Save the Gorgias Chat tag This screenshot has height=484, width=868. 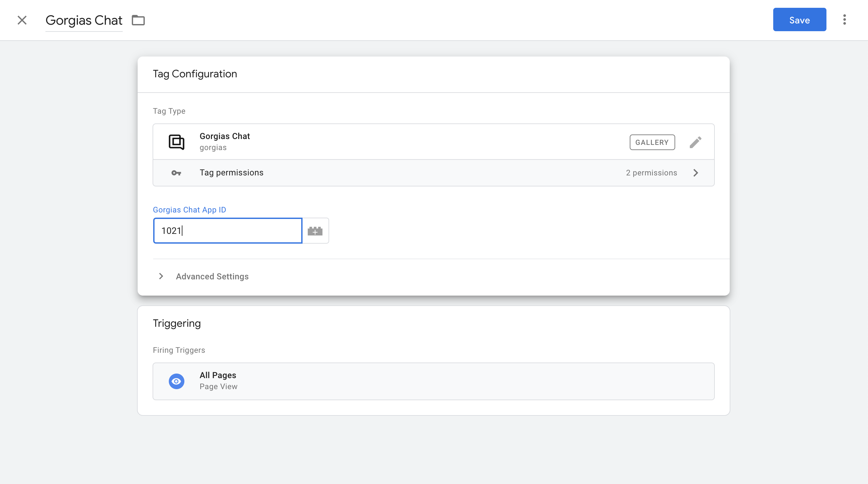799,20
